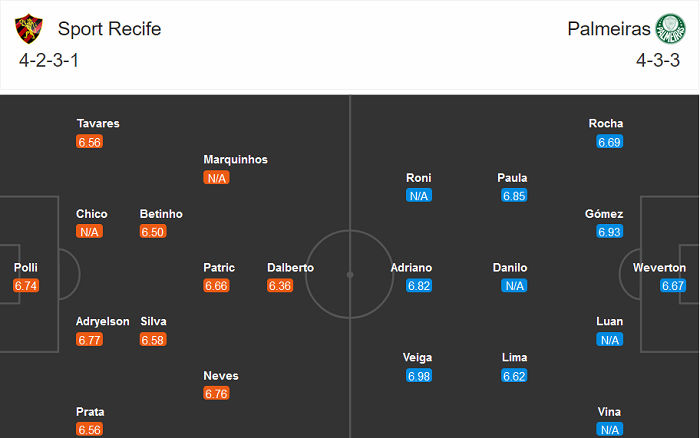This screenshot has width=700, height=438.
Task: Choose player Adryelson's 6.77 rating
Action: 89,340
